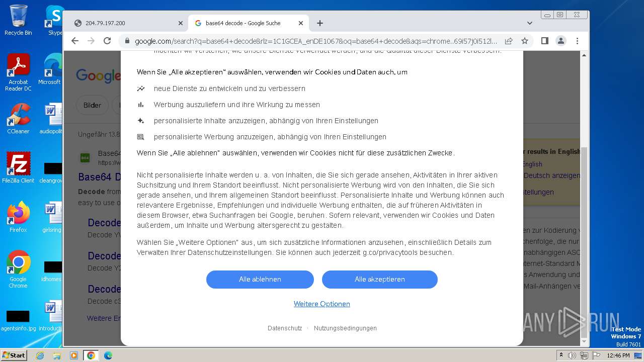Open girlsring Word document on desktop
This screenshot has width=644, height=362.
(51, 217)
